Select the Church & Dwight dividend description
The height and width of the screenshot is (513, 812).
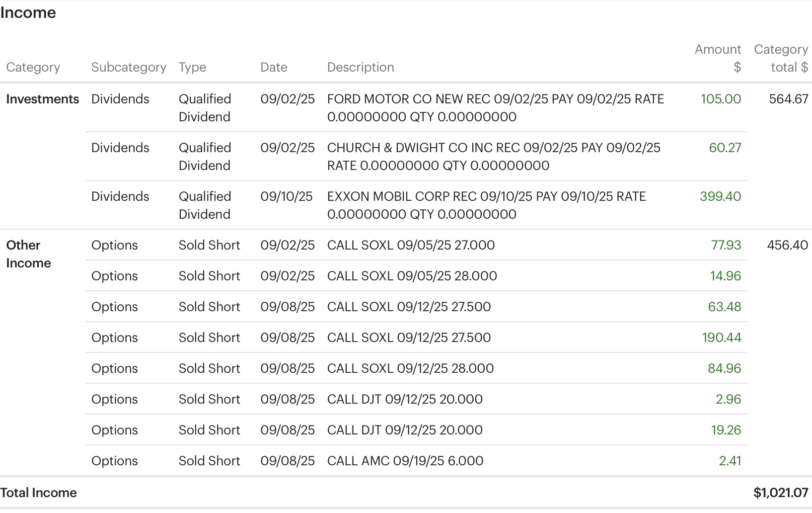click(x=494, y=157)
